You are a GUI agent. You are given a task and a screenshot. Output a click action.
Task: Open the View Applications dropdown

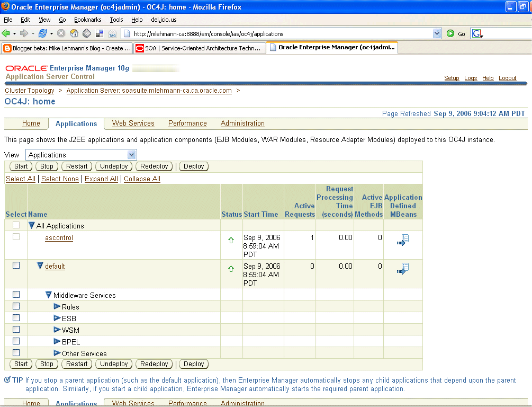coord(81,155)
